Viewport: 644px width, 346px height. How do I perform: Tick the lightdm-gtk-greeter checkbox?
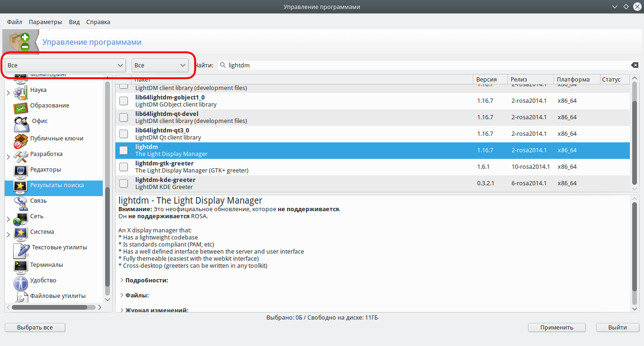pos(124,167)
